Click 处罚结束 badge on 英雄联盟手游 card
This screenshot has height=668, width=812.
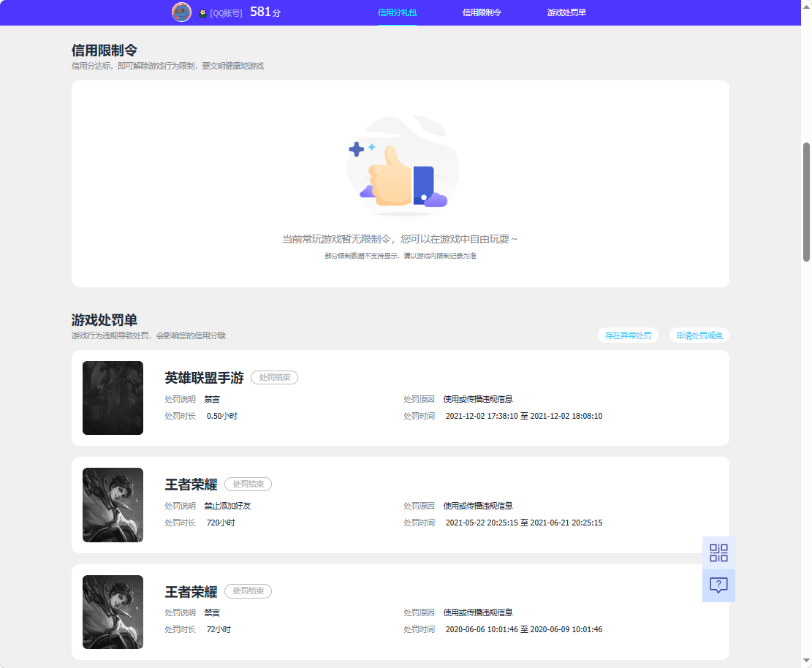pos(275,378)
